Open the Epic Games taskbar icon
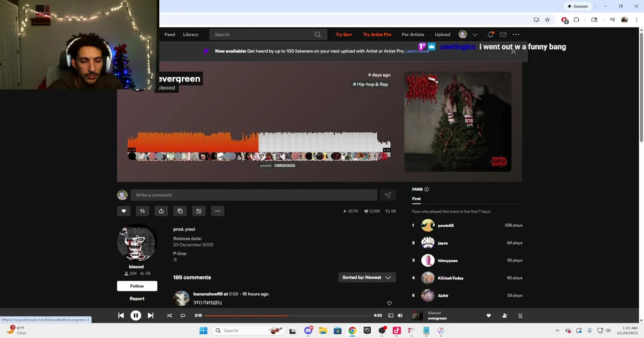 [x=367, y=330]
